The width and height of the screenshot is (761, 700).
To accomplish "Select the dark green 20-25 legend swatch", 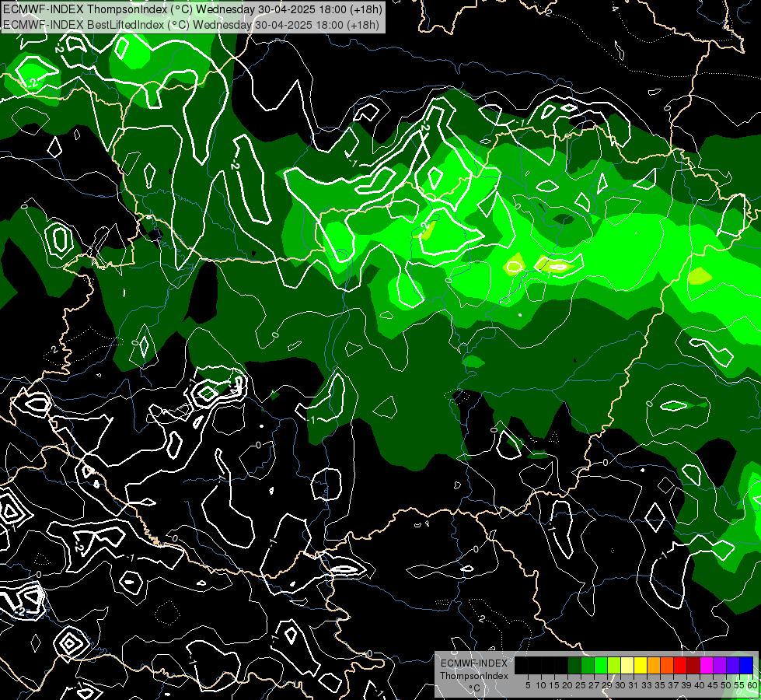I will 574,666.
